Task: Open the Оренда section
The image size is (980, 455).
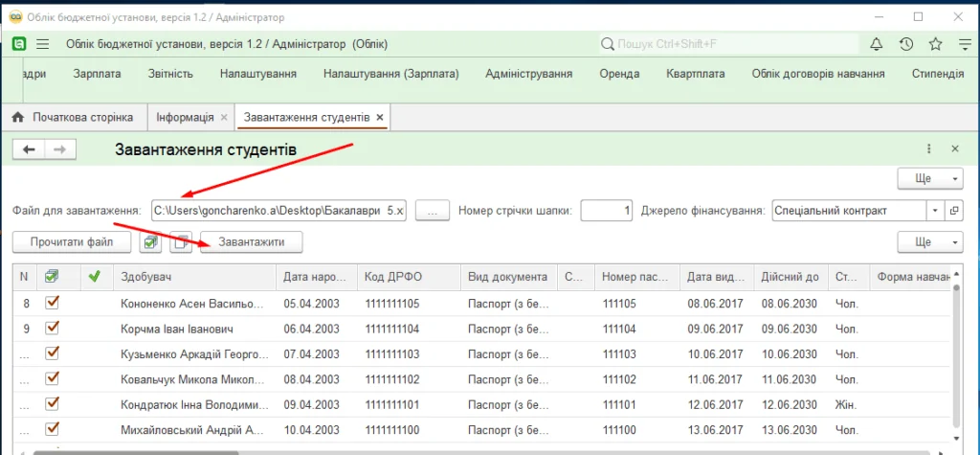Action: pyautogui.click(x=619, y=74)
